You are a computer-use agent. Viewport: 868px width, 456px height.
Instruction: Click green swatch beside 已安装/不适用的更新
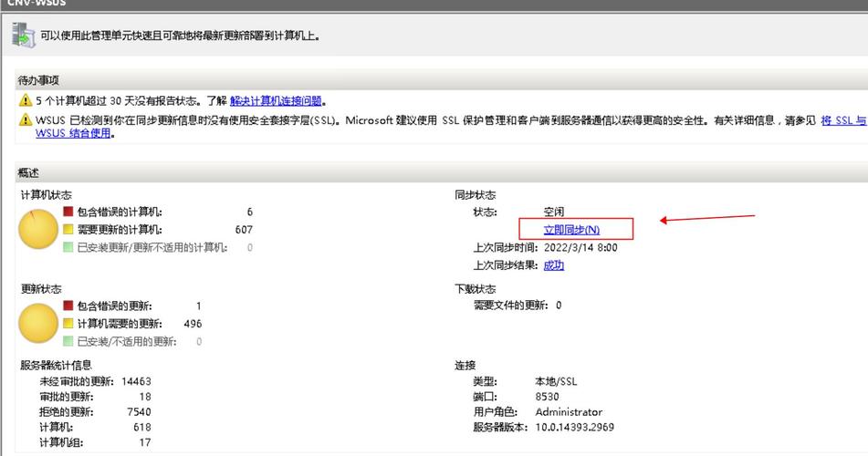68,341
